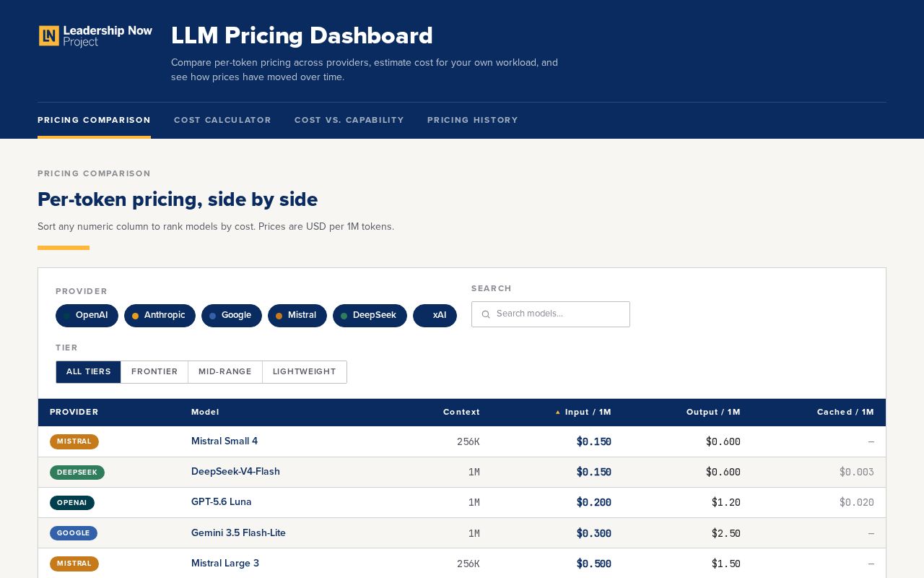Click the DeepSeek-V4-Flash model name
924x578 pixels.
pos(235,472)
